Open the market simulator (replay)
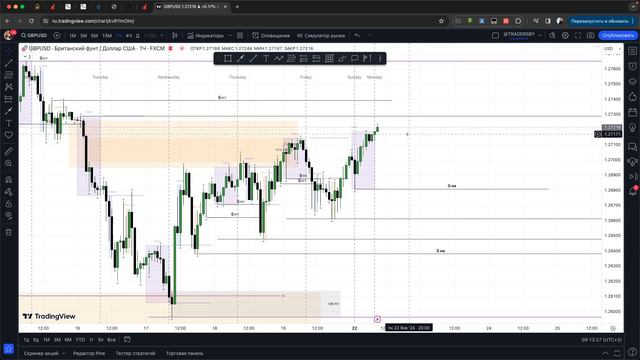 click(321, 36)
